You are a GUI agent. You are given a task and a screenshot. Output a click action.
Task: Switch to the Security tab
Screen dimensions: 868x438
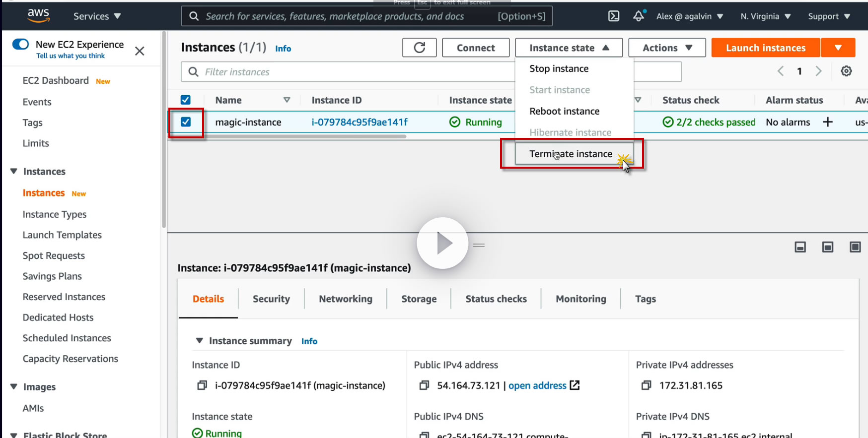[x=271, y=299]
